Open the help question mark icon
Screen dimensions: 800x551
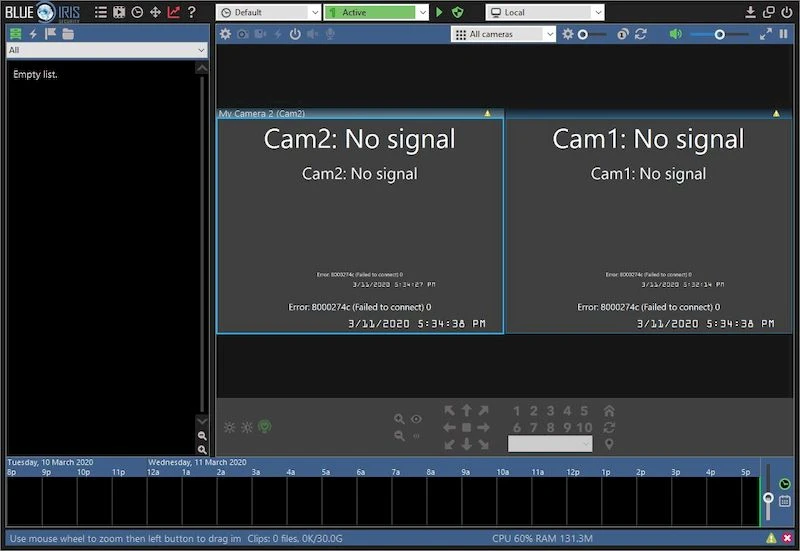point(192,12)
